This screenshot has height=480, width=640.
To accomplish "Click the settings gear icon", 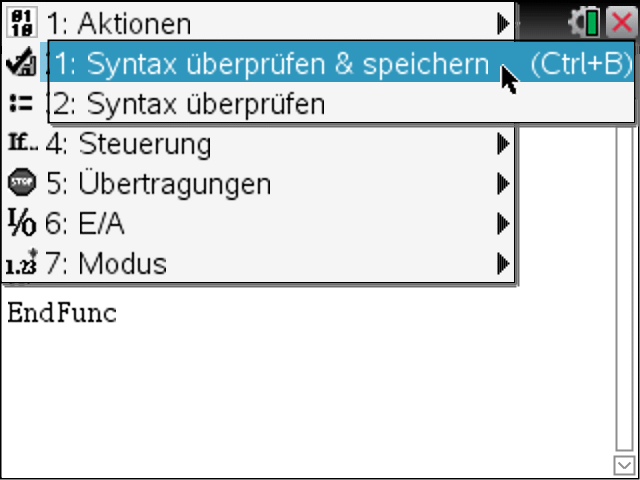I will point(577,23).
